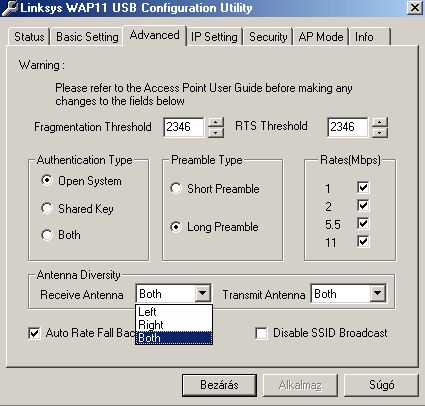This screenshot has height=406, width=425.
Task: Click the Súgó help button
Action: click(x=381, y=385)
